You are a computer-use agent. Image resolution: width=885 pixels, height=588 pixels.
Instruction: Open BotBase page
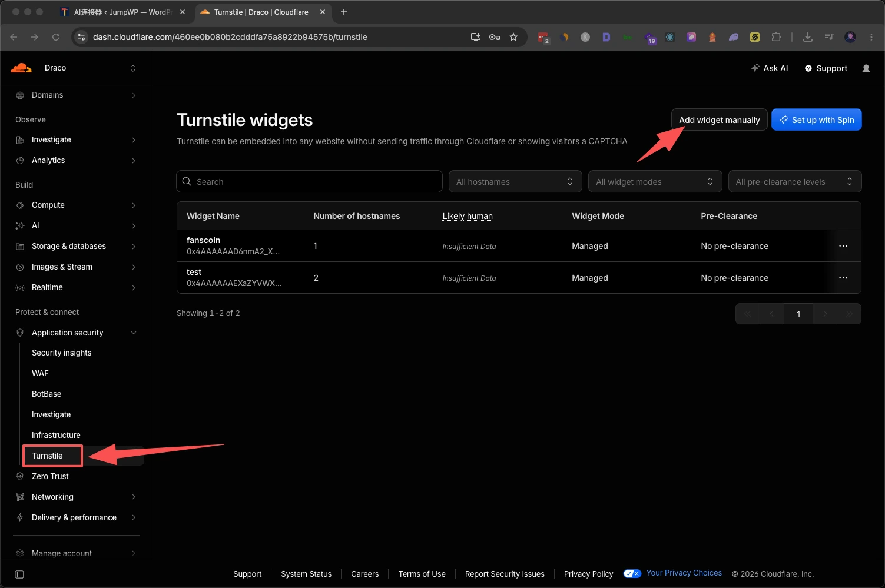coord(47,394)
